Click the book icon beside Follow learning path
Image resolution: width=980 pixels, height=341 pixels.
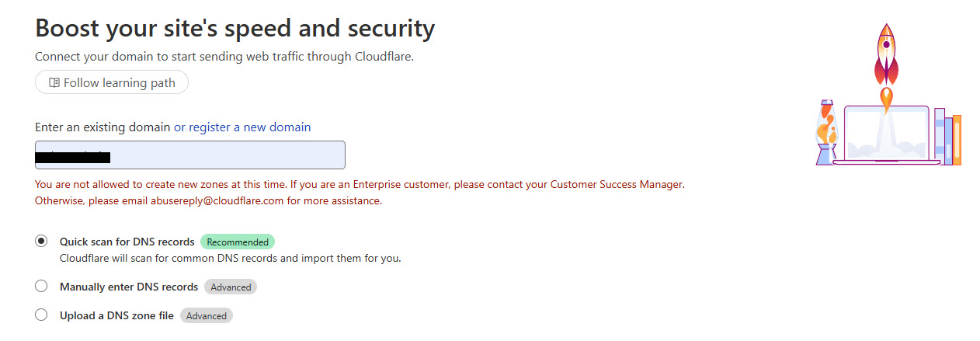54,82
